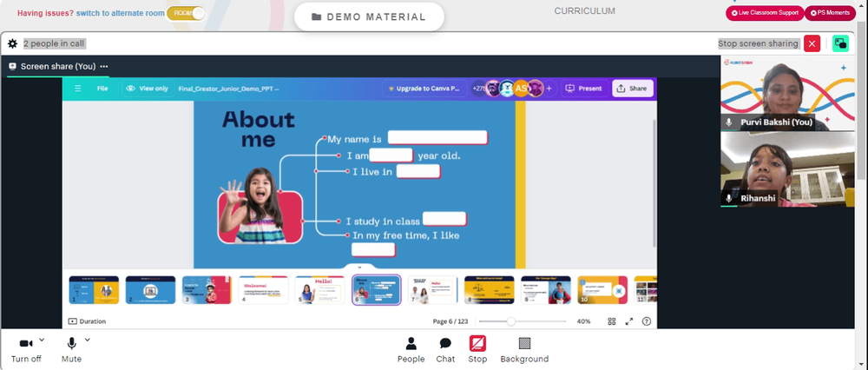Toggle the alternate room switch
The height and width of the screenshot is (370, 868).
[186, 13]
